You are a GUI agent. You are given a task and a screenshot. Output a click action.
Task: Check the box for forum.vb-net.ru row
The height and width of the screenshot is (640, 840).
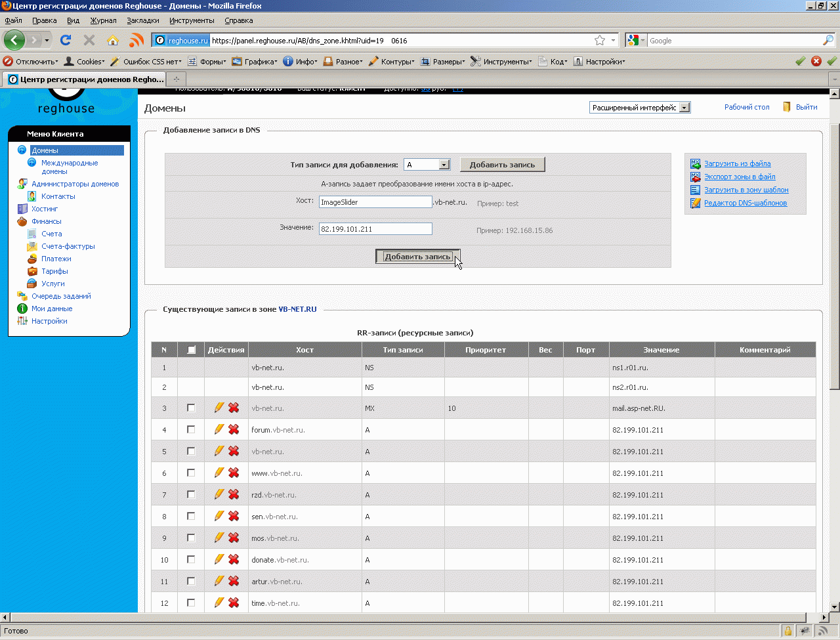[x=191, y=429]
